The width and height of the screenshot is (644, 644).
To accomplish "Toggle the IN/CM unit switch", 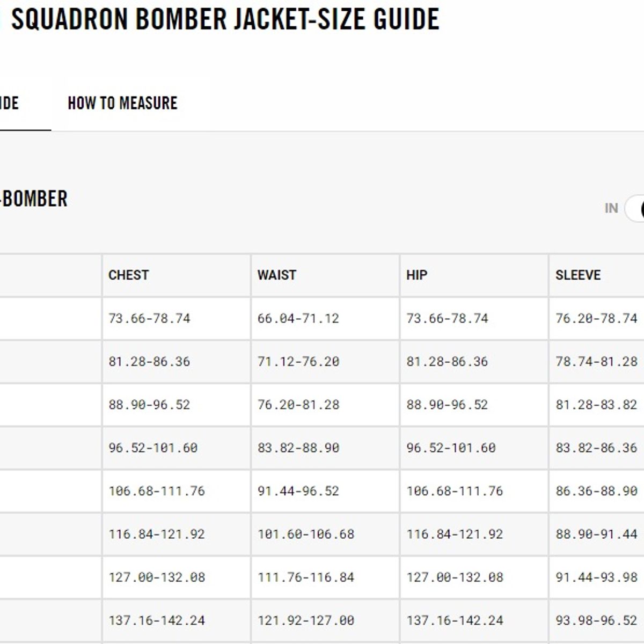I will pyautogui.click(x=635, y=208).
